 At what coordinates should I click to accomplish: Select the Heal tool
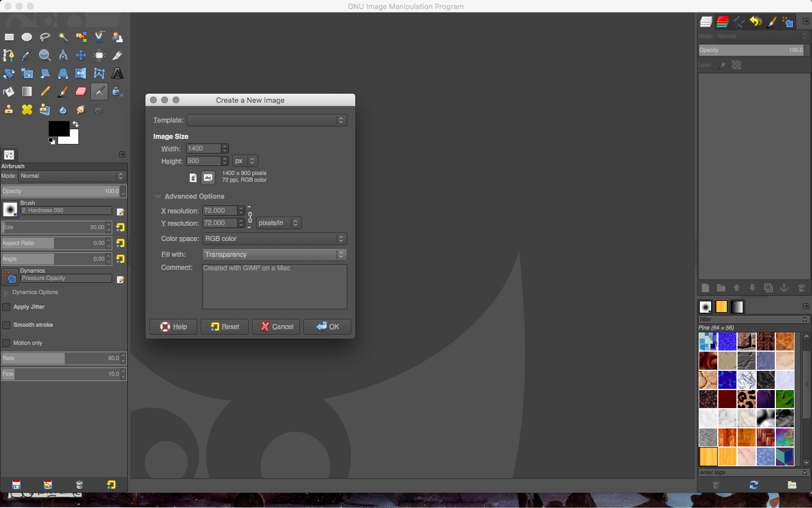27,110
